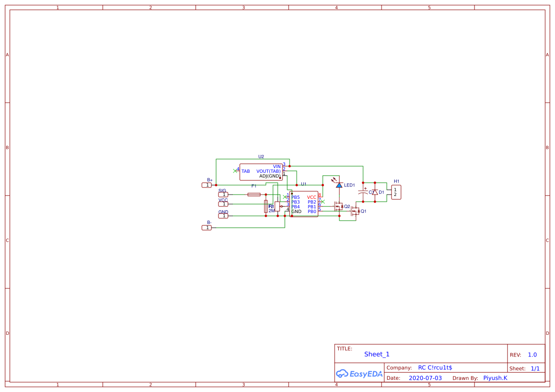This screenshot has width=555, height=392.
Task: Click the Drawn By name Piyush.K
Action: pos(495,378)
